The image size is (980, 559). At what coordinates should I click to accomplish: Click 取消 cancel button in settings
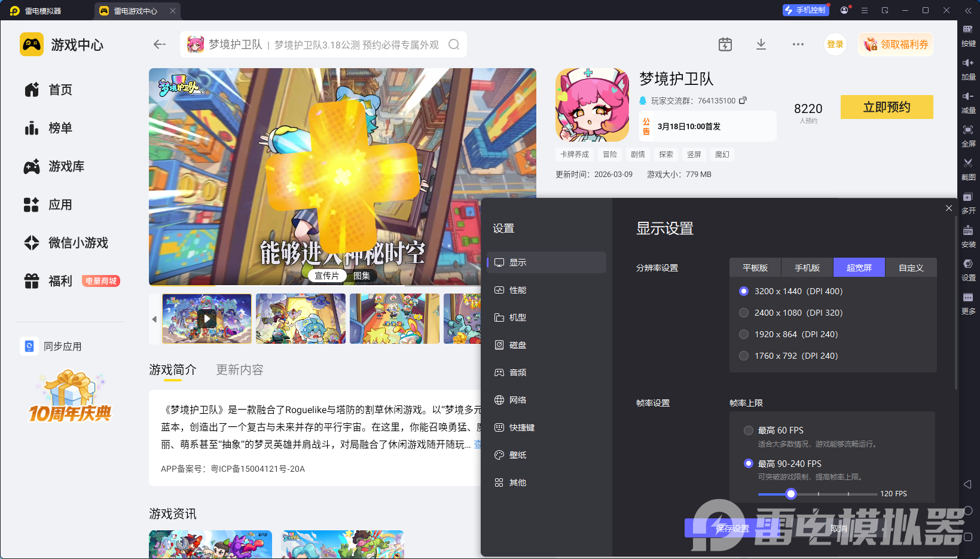pyautogui.click(x=838, y=529)
